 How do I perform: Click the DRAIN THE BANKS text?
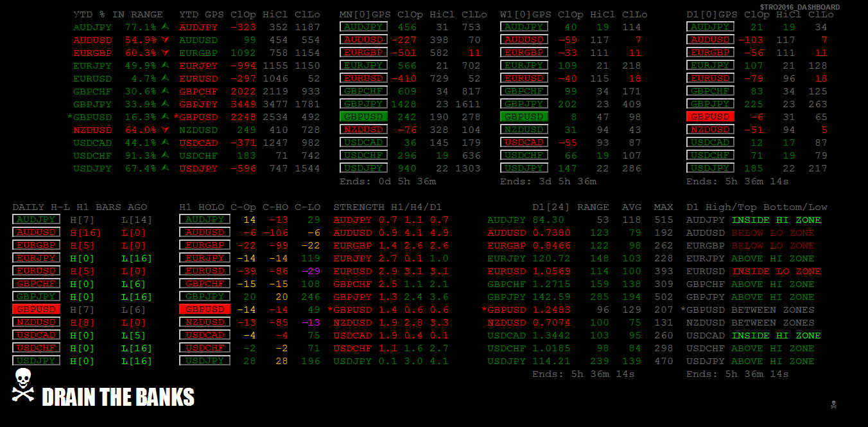pos(118,397)
